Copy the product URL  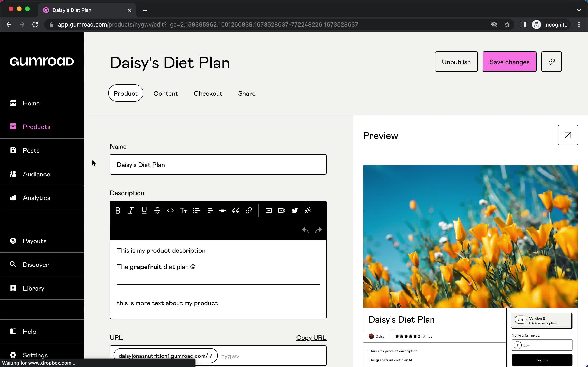point(311,337)
